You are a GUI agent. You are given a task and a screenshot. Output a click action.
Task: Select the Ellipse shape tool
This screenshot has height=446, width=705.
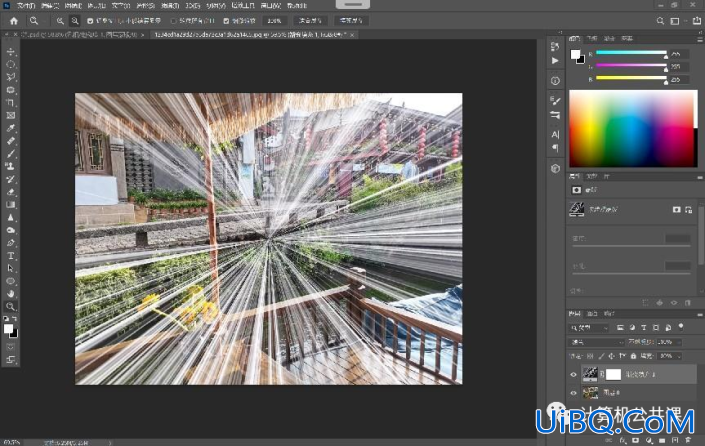point(10,281)
